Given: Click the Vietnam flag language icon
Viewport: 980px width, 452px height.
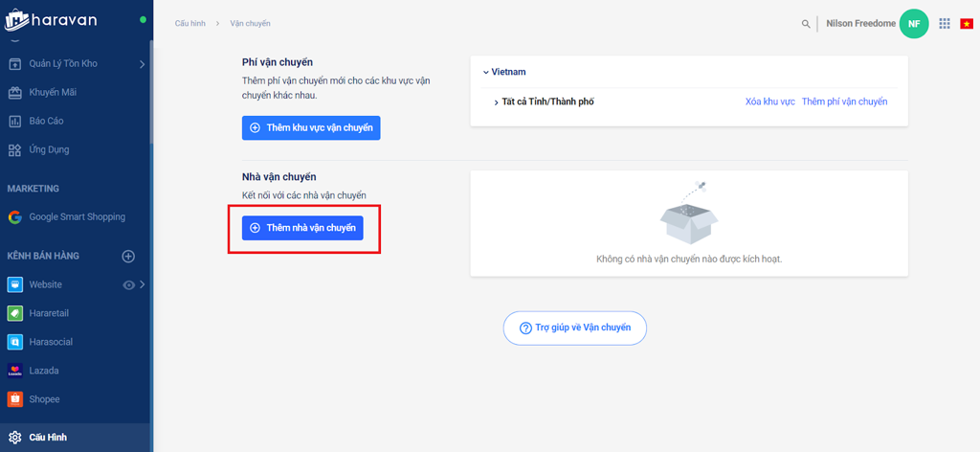Looking at the screenshot, I should pos(967,24).
